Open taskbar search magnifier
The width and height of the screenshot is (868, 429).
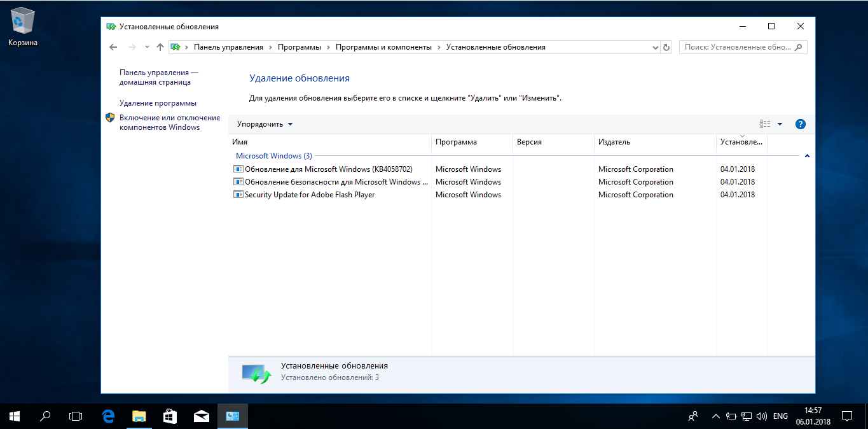pyautogui.click(x=45, y=416)
